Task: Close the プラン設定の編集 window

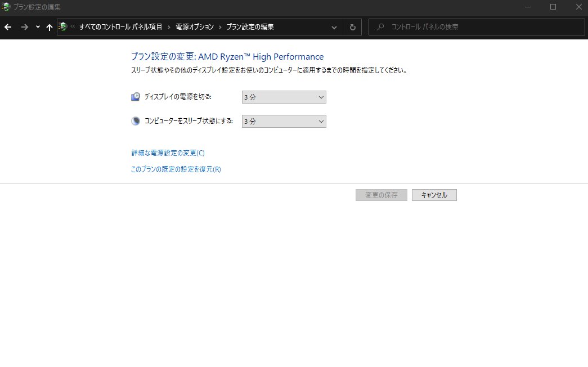Action: point(578,7)
